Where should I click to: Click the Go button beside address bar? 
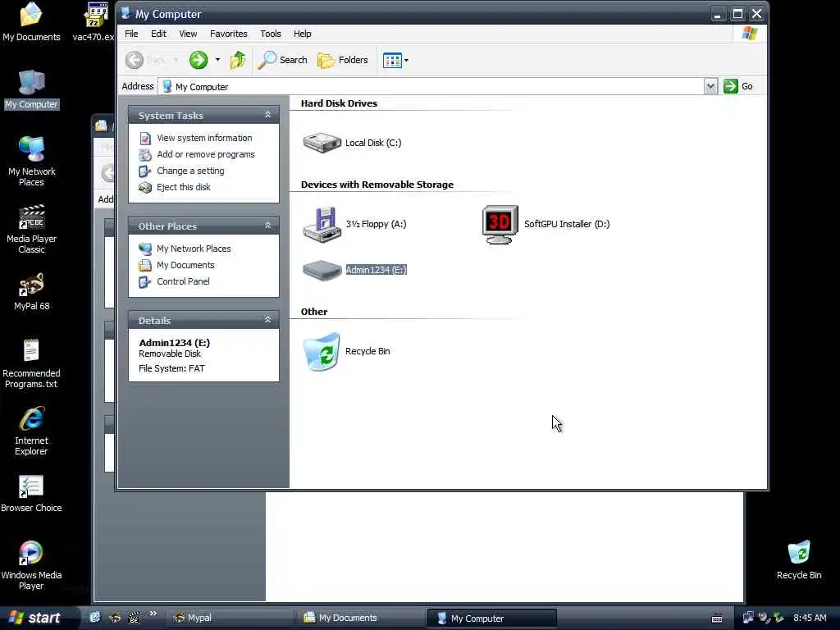point(738,86)
